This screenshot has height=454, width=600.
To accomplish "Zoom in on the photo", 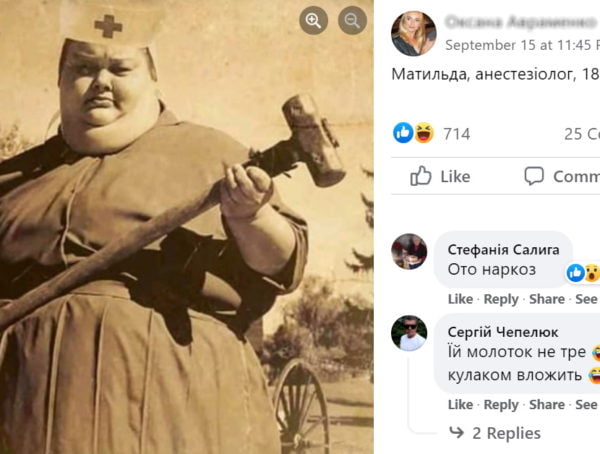I will pyautogui.click(x=313, y=21).
